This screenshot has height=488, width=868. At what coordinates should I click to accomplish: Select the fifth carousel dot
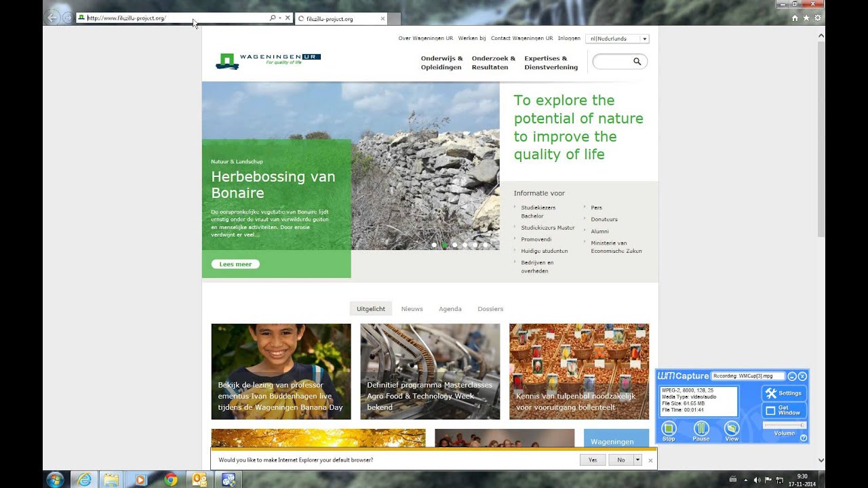tap(475, 245)
